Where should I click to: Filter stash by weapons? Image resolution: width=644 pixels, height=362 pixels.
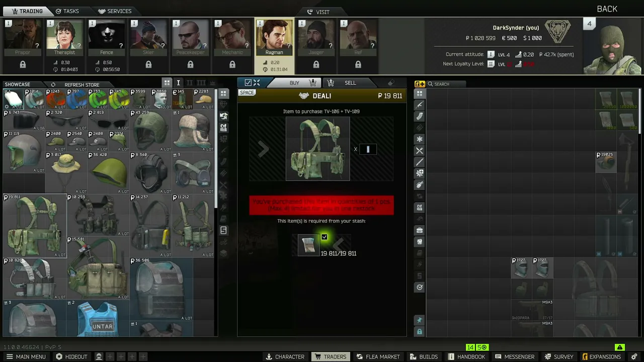(x=420, y=105)
